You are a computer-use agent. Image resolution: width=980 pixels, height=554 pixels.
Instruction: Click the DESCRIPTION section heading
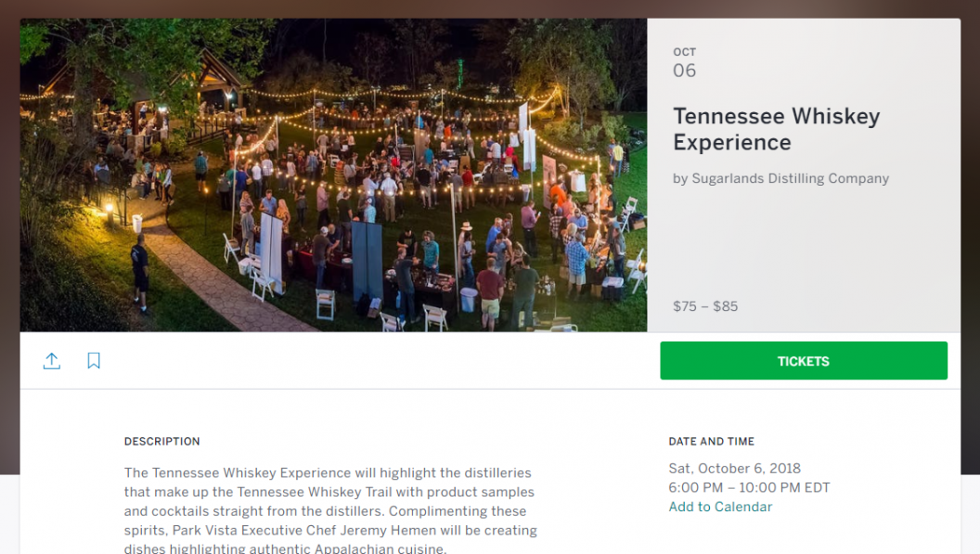point(161,442)
